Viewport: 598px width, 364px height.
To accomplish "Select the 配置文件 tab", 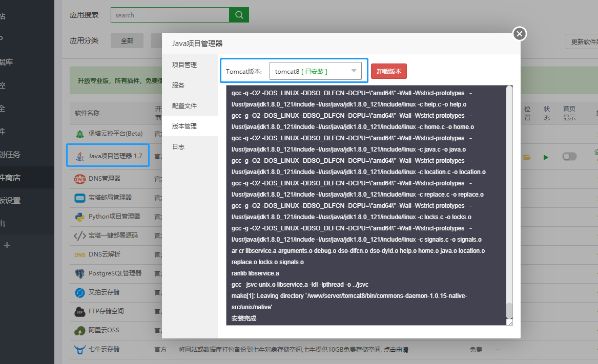I will 184,106.
